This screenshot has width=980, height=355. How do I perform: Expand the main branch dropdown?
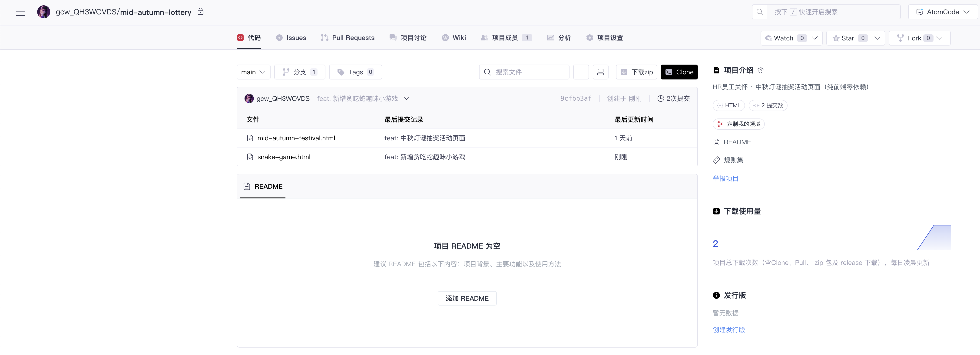click(253, 72)
